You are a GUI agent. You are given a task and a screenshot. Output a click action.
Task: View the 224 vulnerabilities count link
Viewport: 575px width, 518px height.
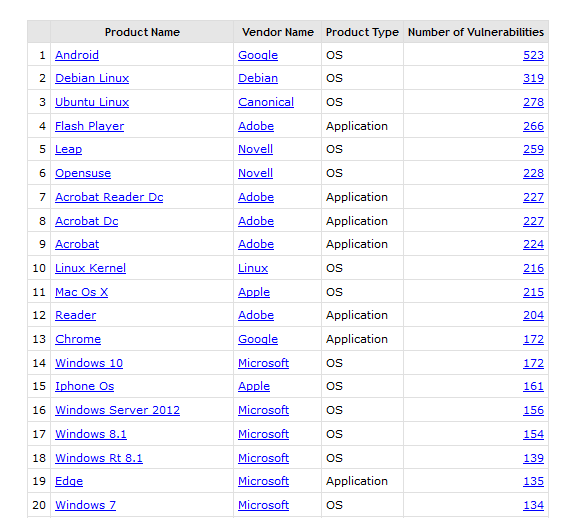(x=534, y=244)
